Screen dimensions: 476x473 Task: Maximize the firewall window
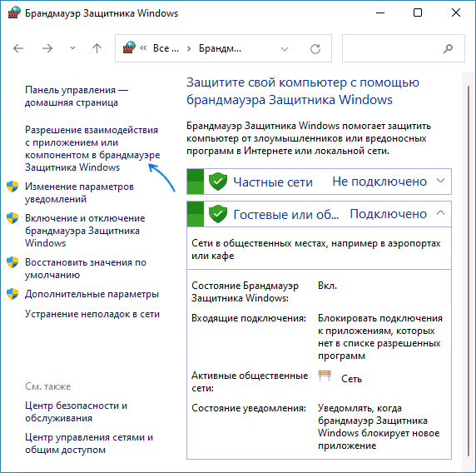(x=418, y=12)
